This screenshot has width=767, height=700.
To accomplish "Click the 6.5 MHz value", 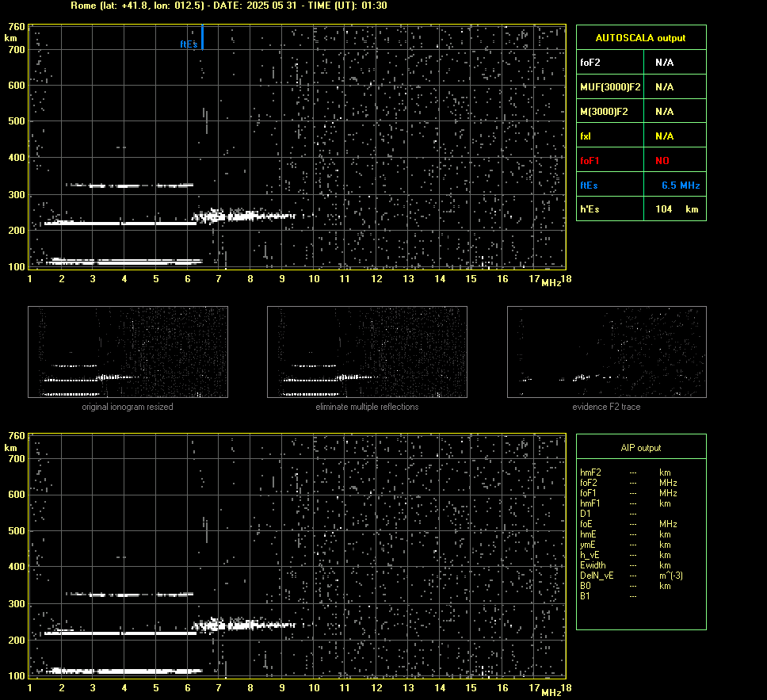I will [x=681, y=186].
